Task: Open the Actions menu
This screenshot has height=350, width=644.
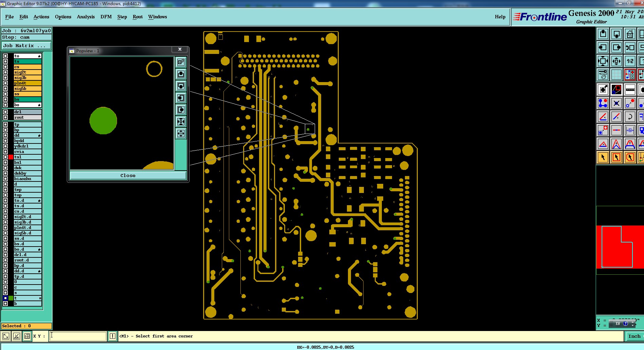Action: coord(41,17)
